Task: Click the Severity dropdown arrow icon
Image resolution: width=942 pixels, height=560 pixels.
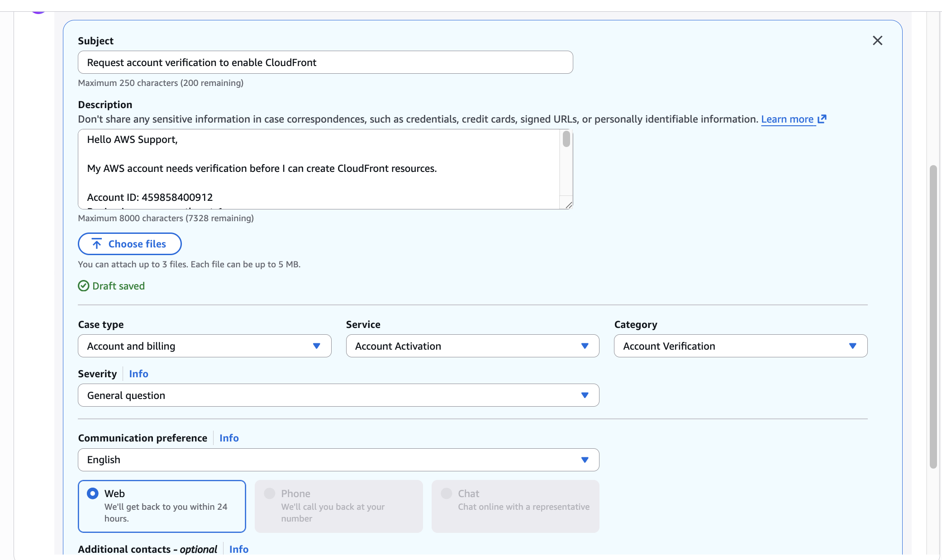Action: [x=585, y=395]
